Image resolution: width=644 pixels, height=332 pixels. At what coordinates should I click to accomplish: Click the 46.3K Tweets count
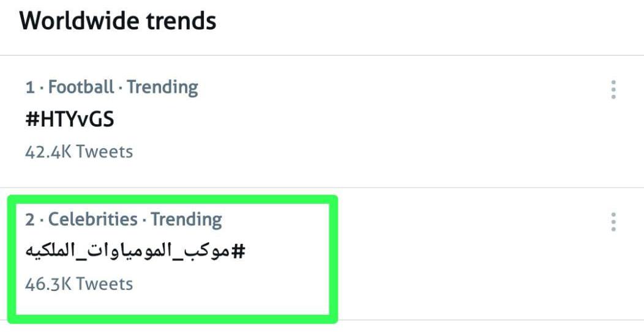(78, 284)
